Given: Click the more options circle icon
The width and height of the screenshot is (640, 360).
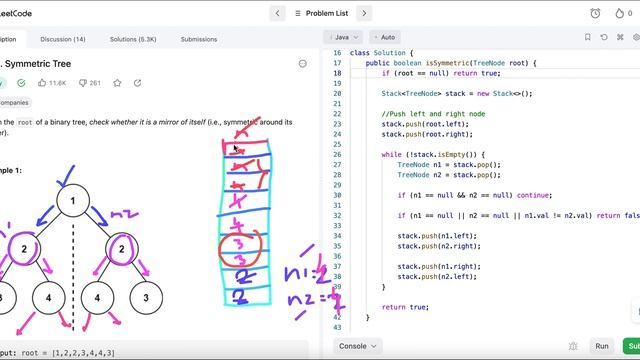Looking at the screenshot, I should pos(302,64).
